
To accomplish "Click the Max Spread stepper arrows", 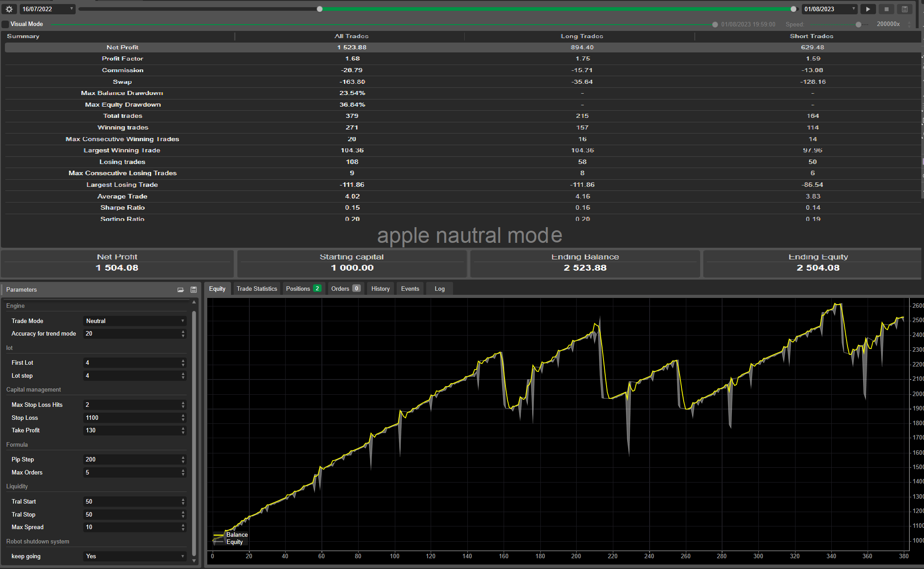I will click(183, 527).
